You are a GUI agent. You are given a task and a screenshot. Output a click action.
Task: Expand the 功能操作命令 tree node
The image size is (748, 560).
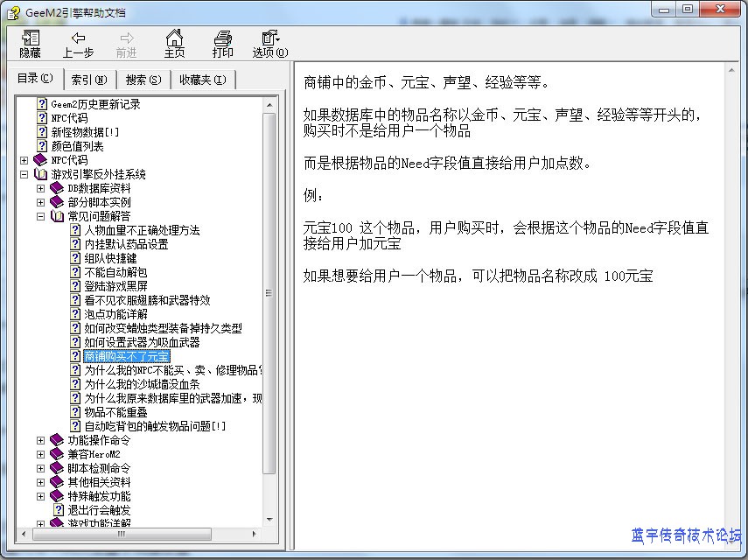[x=41, y=440]
